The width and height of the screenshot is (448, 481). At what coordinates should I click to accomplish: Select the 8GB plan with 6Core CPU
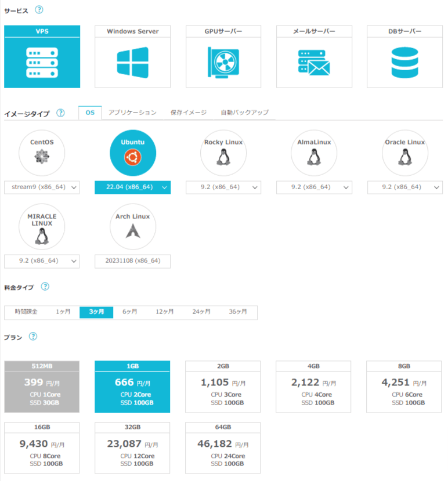(405, 386)
